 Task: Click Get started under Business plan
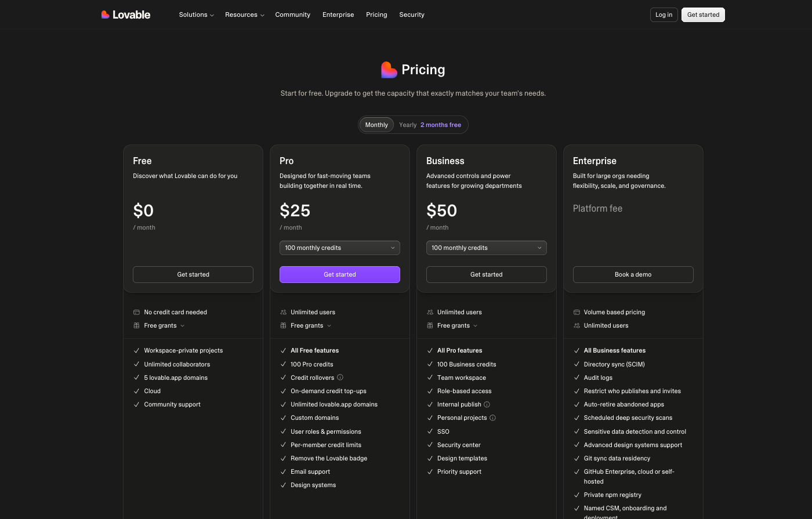(x=487, y=274)
